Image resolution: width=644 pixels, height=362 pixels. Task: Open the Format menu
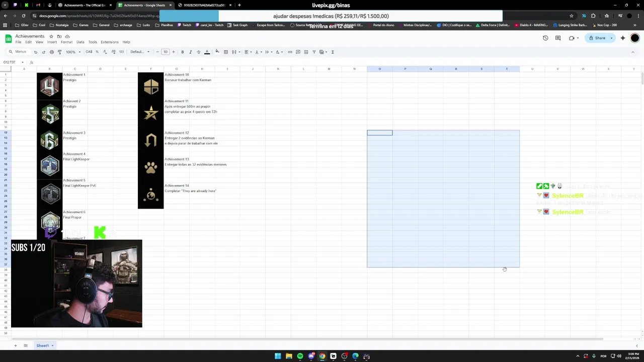click(66, 42)
